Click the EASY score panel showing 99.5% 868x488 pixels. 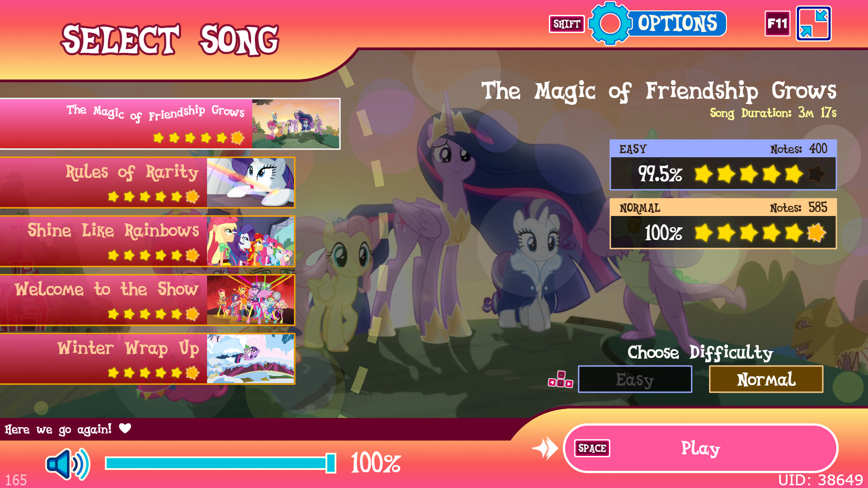tap(723, 165)
